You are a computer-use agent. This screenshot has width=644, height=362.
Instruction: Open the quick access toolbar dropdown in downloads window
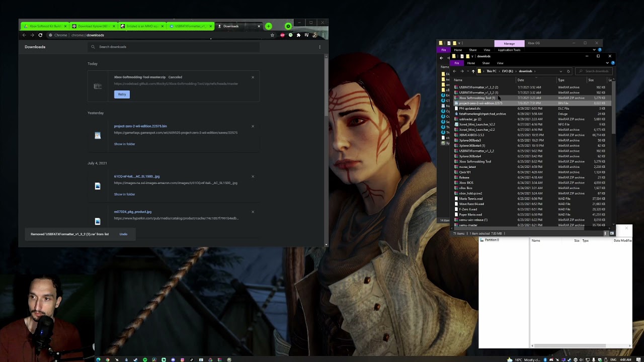(x=473, y=56)
